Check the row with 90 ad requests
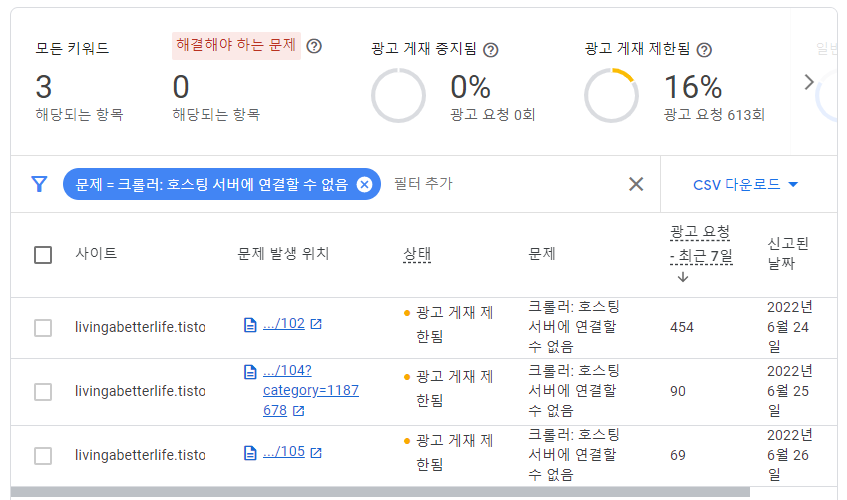Image resolution: width=847 pixels, height=500 pixels. click(43, 392)
